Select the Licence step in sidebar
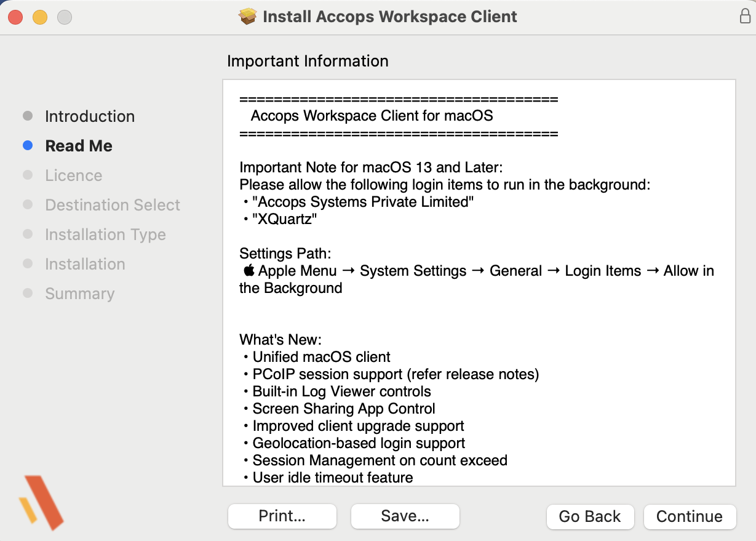756x541 pixels. [73, 175]
